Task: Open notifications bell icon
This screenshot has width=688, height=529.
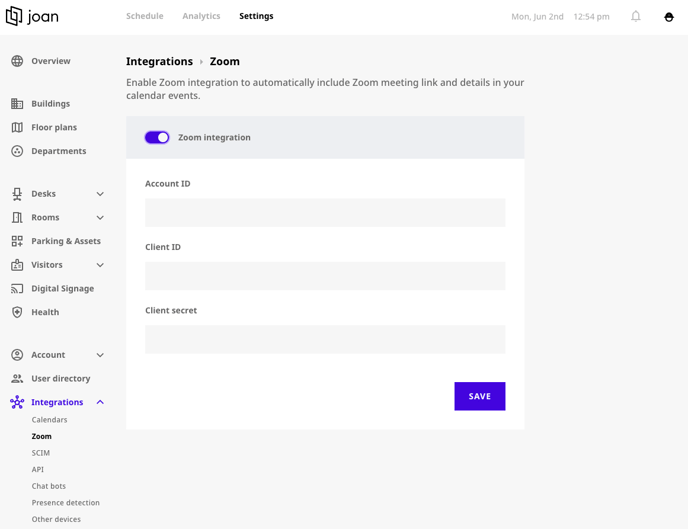Action: [636, 17]
